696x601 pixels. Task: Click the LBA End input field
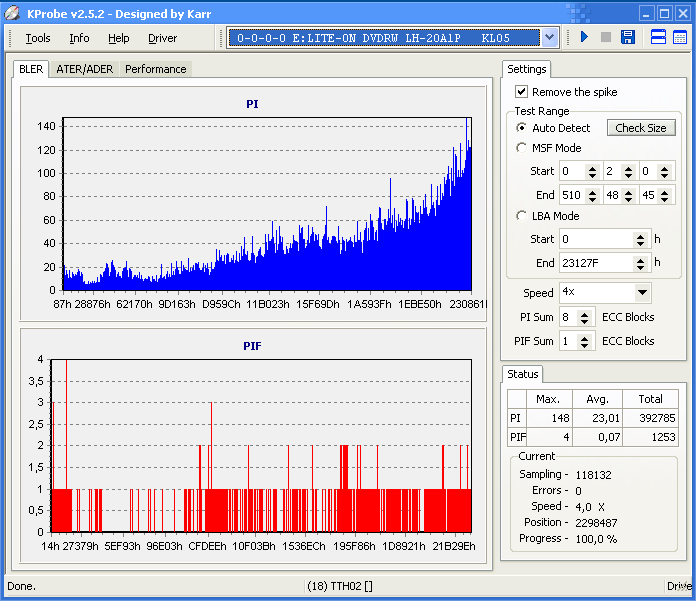coord(595,263)
